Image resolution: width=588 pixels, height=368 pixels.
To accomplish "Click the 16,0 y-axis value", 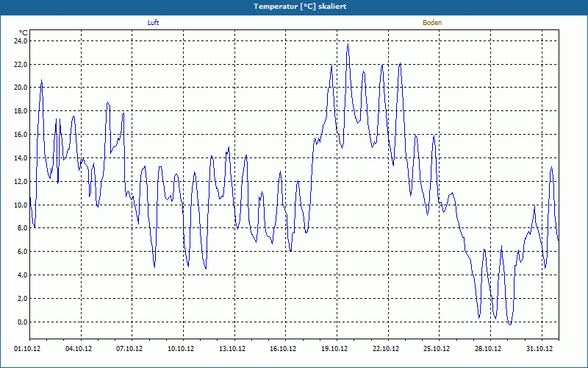I will (x=21, y=135).
